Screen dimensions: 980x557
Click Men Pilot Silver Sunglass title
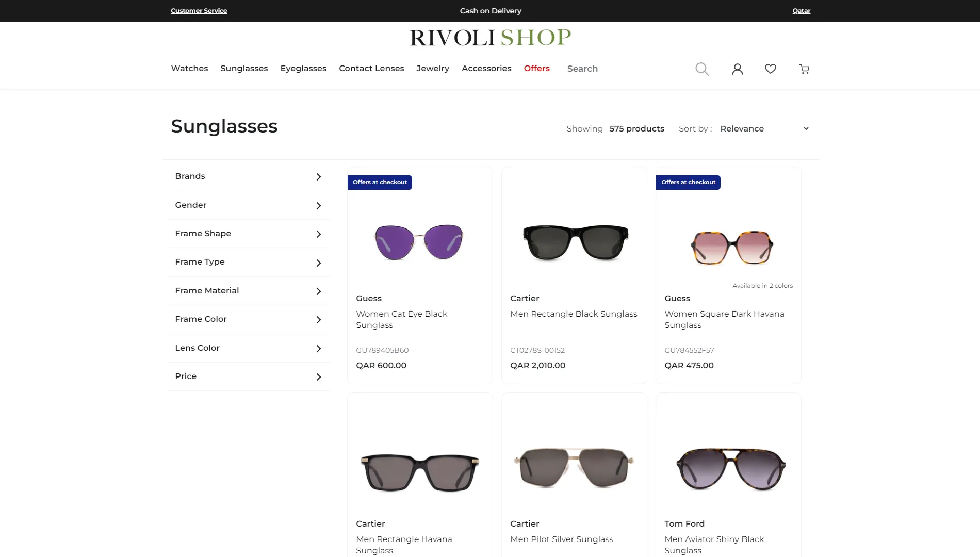point(562,539)
